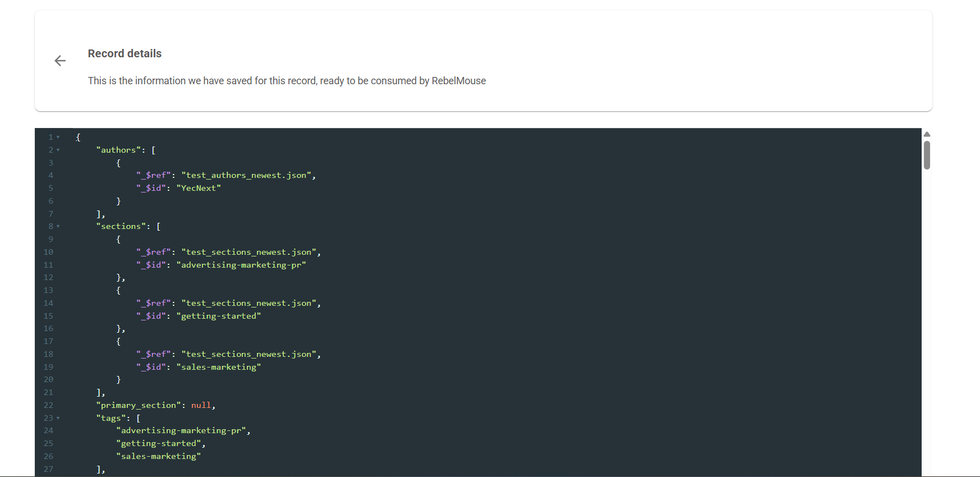
Task: Collapse the "sections" array fold arrow
Action: tap(58, 227)
